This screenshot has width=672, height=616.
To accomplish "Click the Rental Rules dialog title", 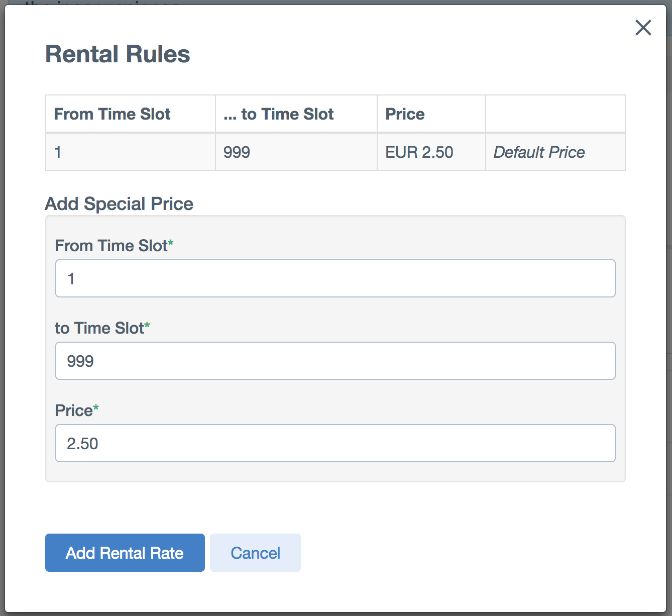I will [118, 54].
